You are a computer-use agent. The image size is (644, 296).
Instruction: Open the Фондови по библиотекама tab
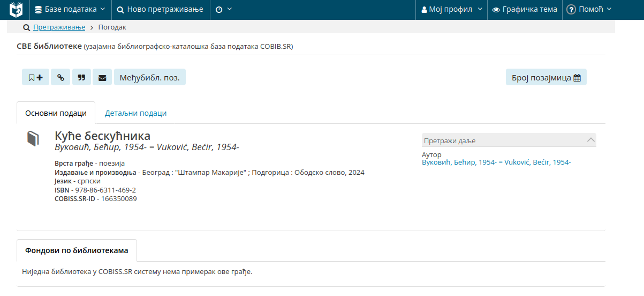(77, 250)
